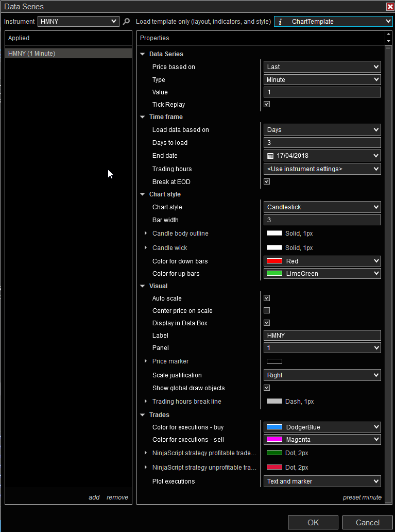The height and width of the screenshot is (532, 395).
Task: Open the End date calendar icon
Action: (x=270, y=156)
